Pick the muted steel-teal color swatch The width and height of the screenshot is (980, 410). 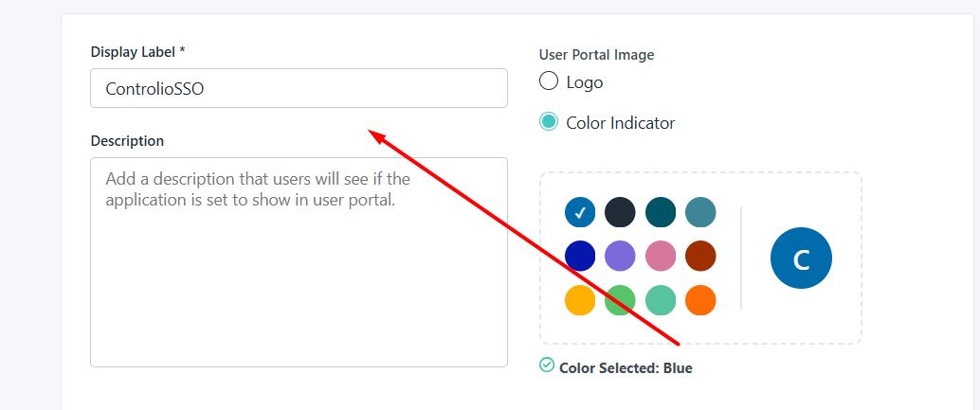click(x=700, y=212)
